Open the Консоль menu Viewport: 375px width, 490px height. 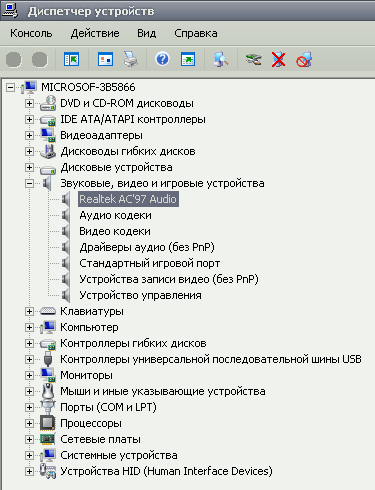31,33
